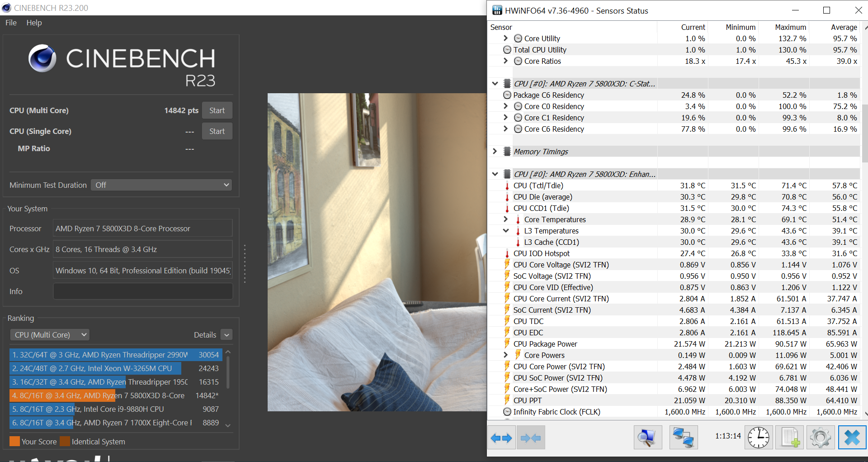
Task: Click the HWiNFO expand layout arrows icon
Action: [501, 438]
